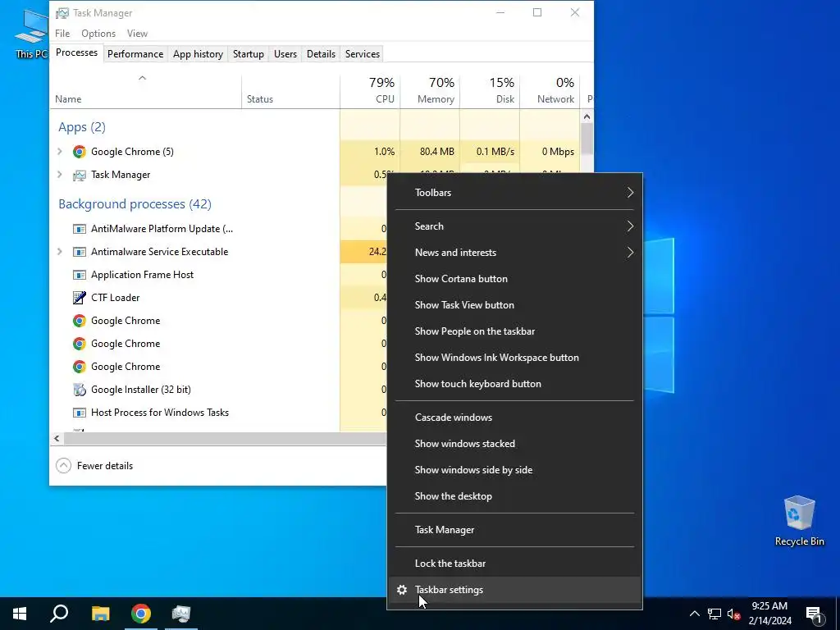Switch to the Startup tab

(248, 53)
